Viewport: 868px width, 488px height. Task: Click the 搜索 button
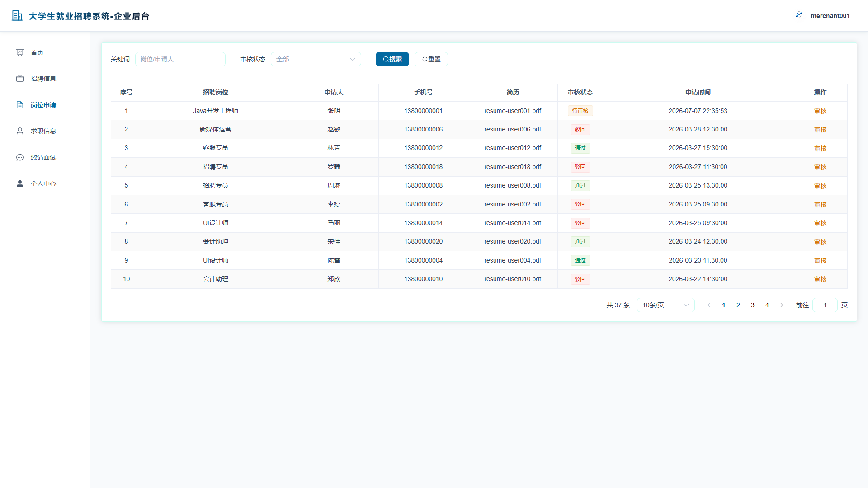point(392,59)
